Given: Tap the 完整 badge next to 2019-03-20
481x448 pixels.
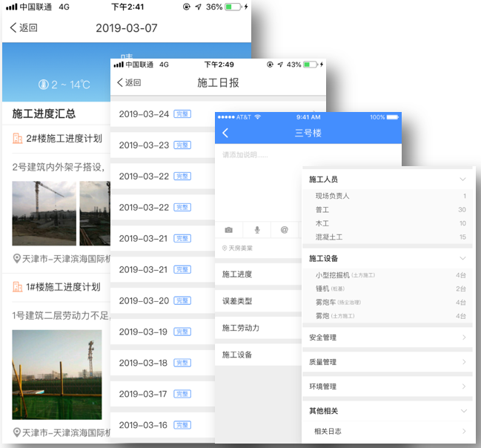Looking at the screenshot, I should [182, 300].
